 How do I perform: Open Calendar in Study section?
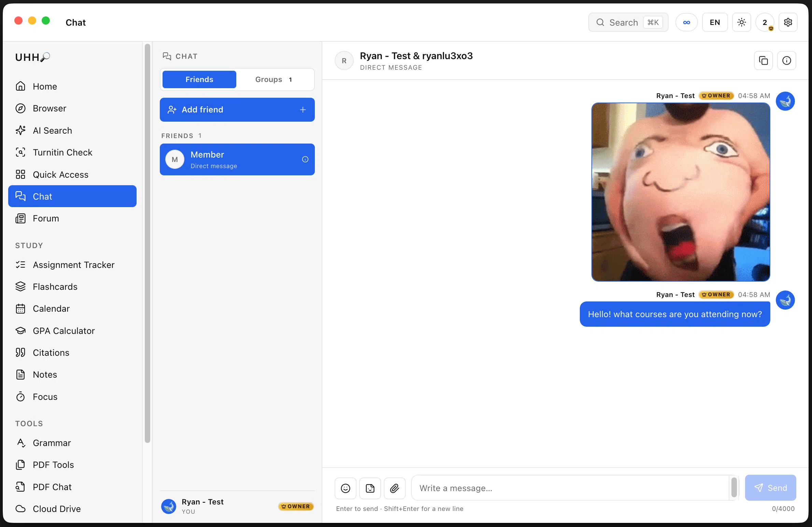(72, 309)
